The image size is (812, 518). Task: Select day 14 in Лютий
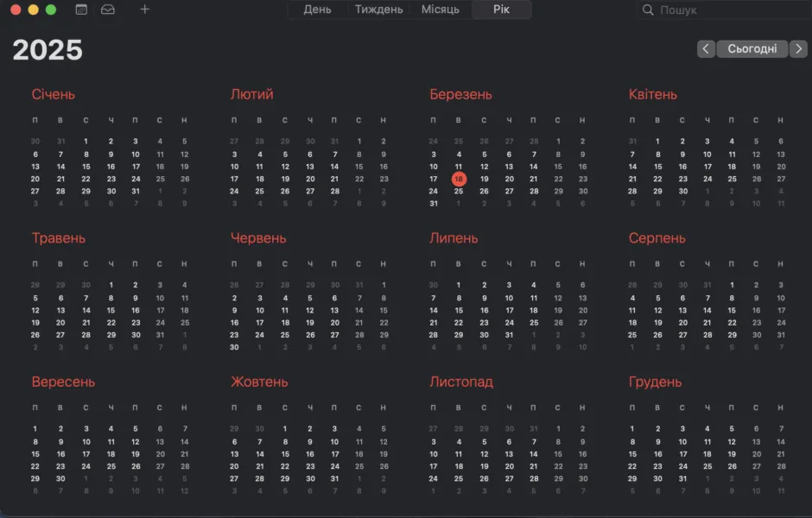coord(334,167)
